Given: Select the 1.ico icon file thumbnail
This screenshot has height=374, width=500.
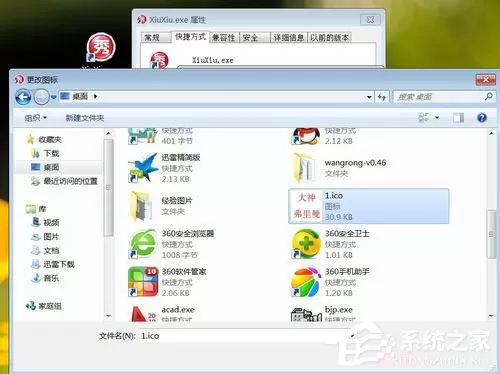Looking at the screenshot, I should pyautogui.click(x=306, y=206).
